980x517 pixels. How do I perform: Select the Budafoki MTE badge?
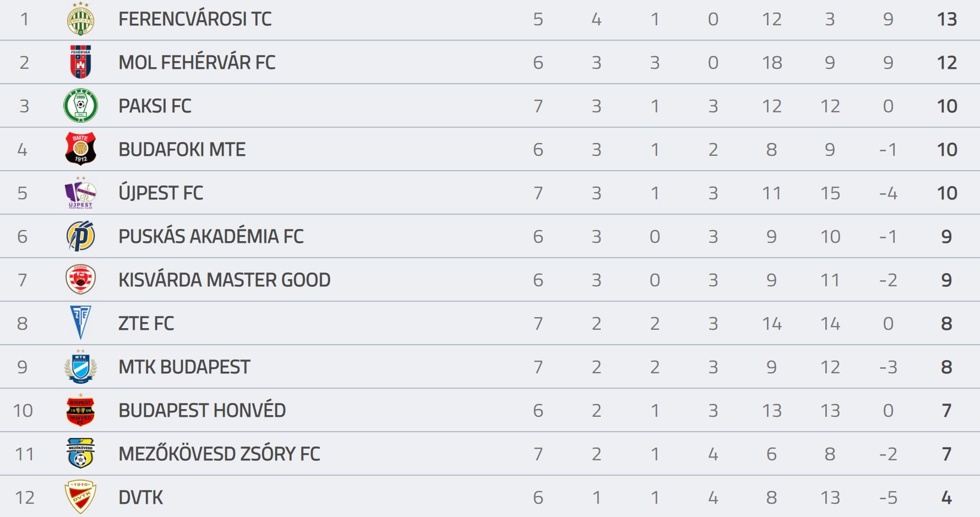tap(80, 149)
